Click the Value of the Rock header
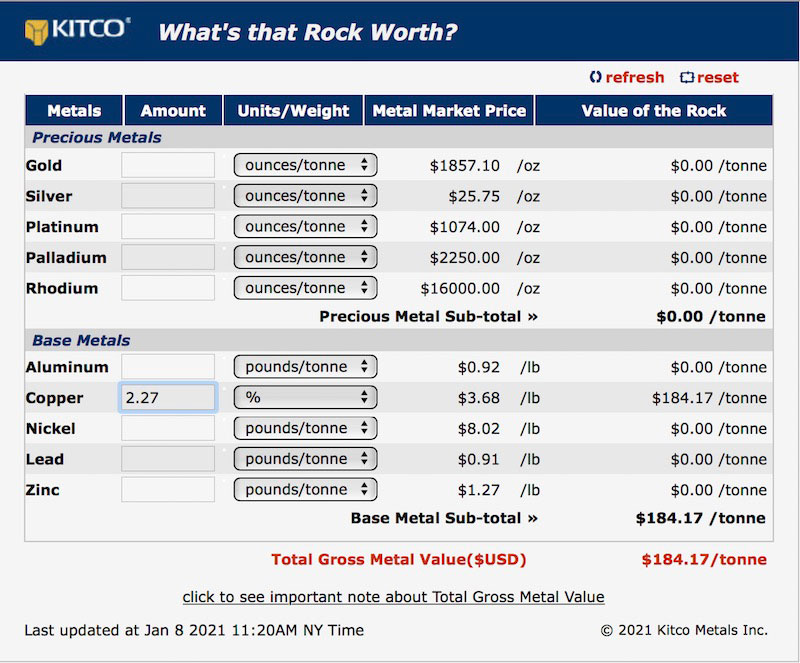The width and height of the screenshot is (800, 663). [x=654, y=110]
